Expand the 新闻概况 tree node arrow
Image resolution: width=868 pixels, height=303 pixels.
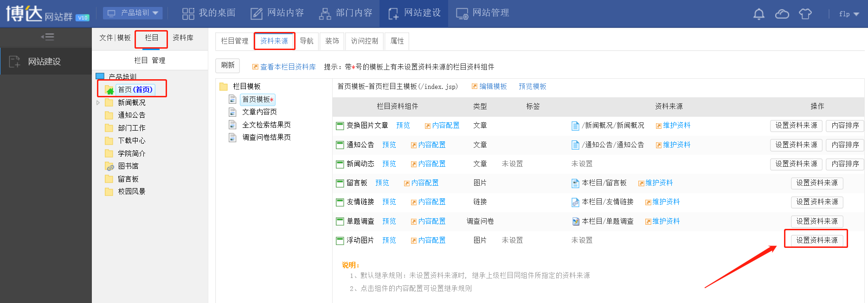point(98,103)
